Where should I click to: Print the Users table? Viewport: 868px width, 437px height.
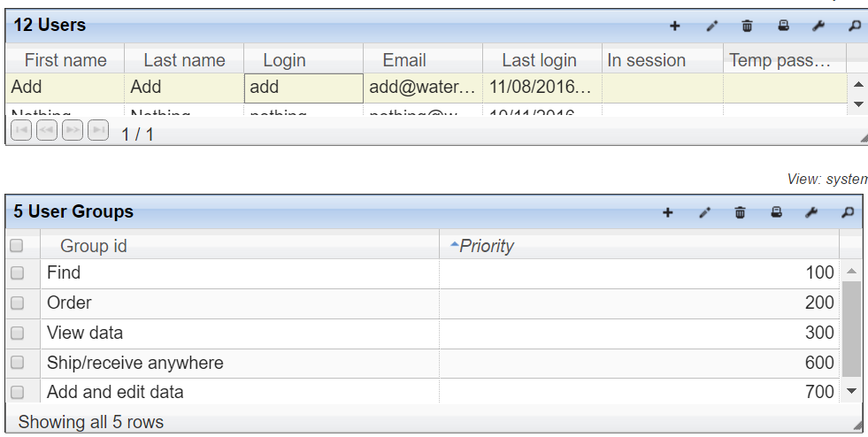tap(783, 26)
